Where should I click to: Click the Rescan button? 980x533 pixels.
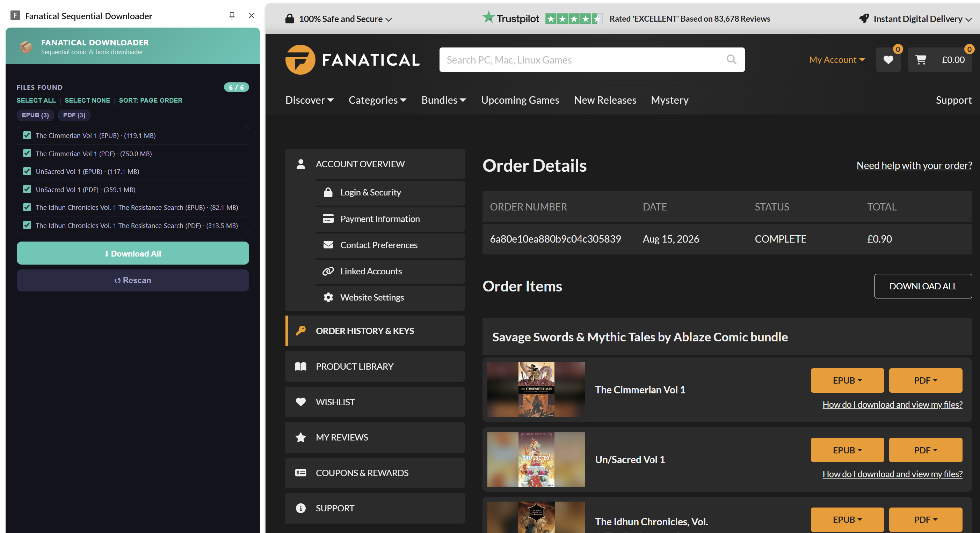click(x=133, y=280)
